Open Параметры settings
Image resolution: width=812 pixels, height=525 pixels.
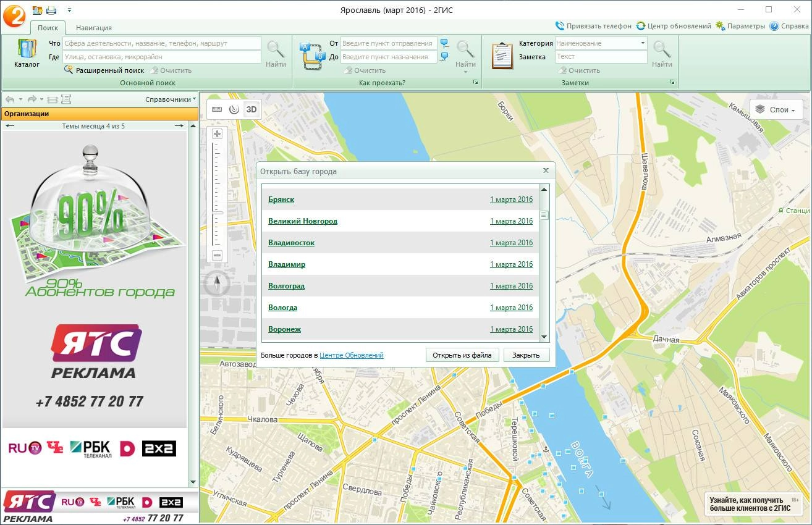(x=740, y=26)
